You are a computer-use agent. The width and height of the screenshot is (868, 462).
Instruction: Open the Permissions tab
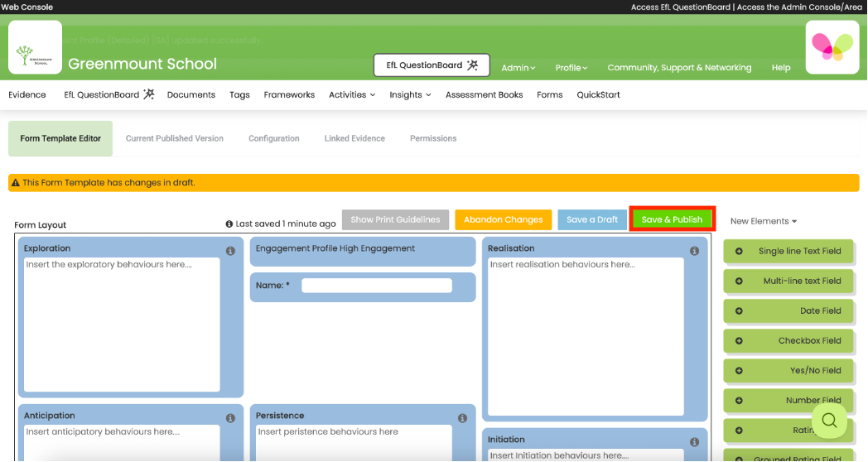(x=433, y=138)
